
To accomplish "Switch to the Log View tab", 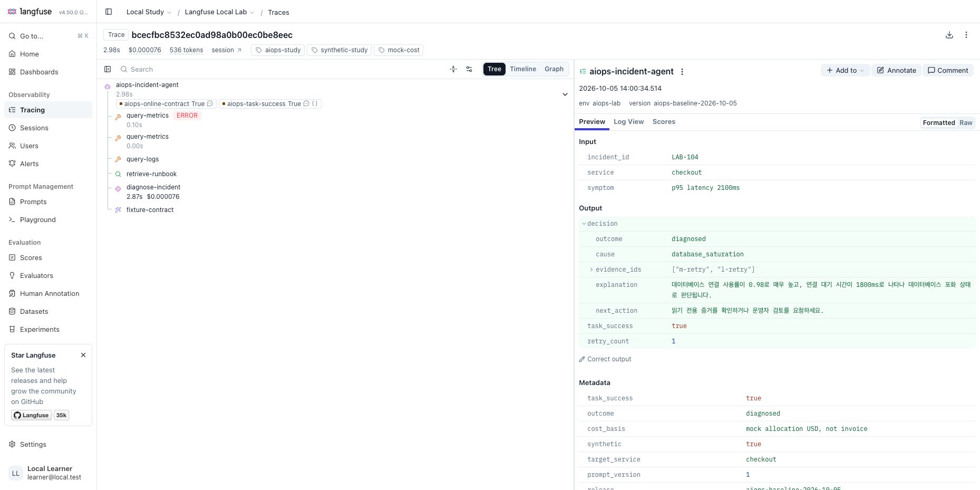I will 628,122.
